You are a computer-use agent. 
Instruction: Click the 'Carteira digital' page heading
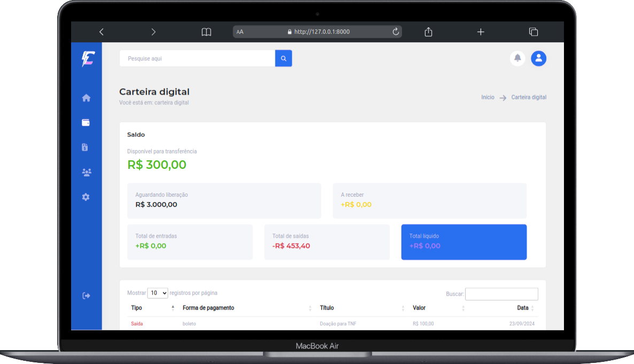tap(154, 92)
